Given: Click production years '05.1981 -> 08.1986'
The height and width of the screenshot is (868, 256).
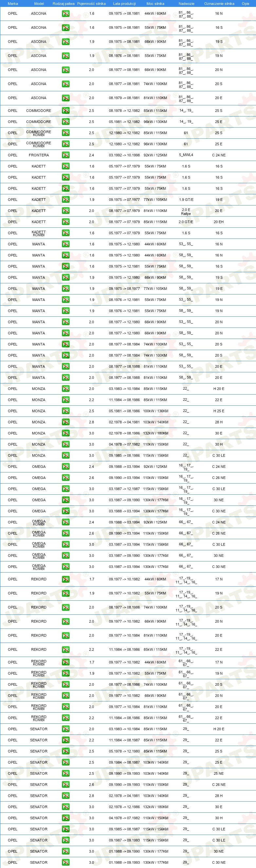Looking at the screenshot, I should tap(124, 411).
